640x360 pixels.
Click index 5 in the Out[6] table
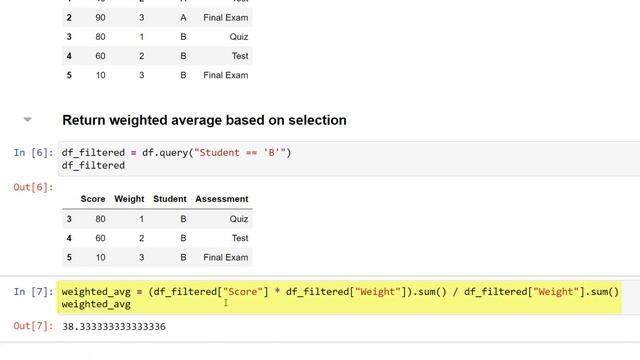pyautogui.click(x=69, y=258)
